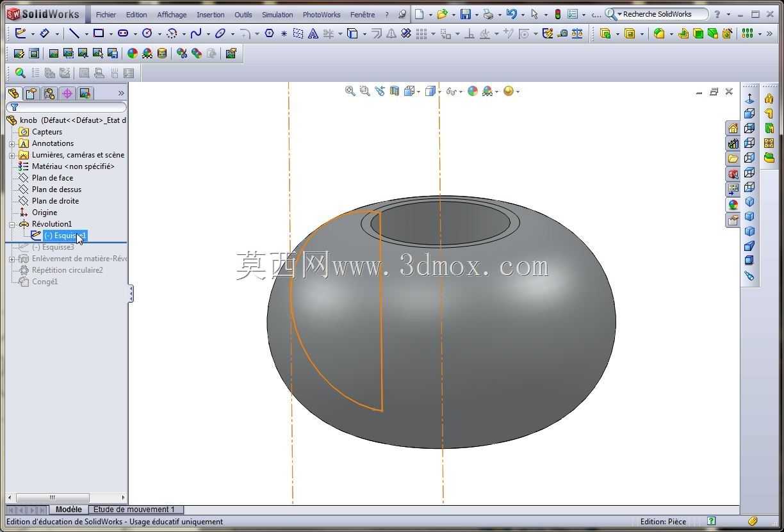The height and width of the screenshot is (532, 784).
Task: Open the Affichage menu
Action: pos(172,14)
